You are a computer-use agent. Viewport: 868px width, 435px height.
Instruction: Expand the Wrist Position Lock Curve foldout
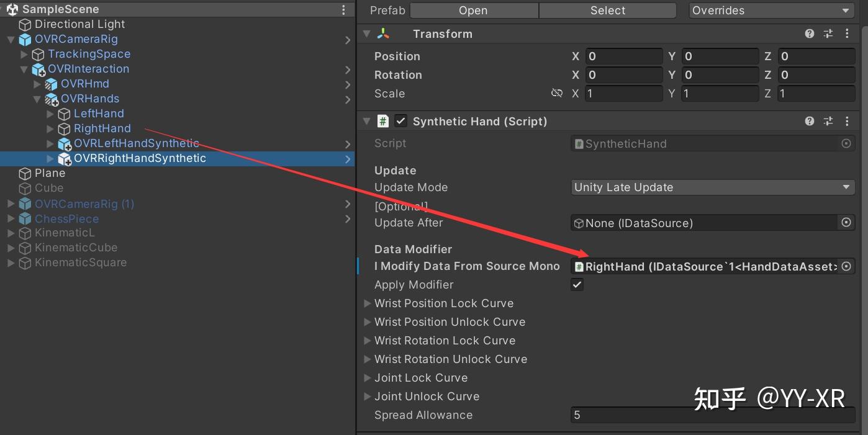pyautogui.click(x=368, y=303)
